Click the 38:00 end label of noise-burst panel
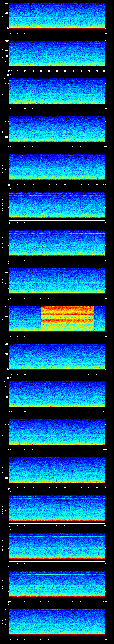The image size is (114, 644). pyautogui.click(x=105, y=336)
